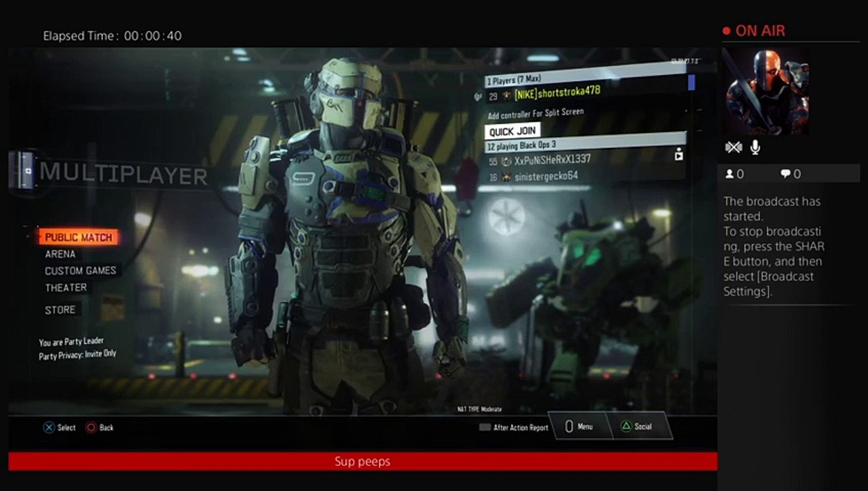Select friend XxPuNiSHeRxX1337 in the list
This screenshot has height=491, width=868.
(553, 160)
